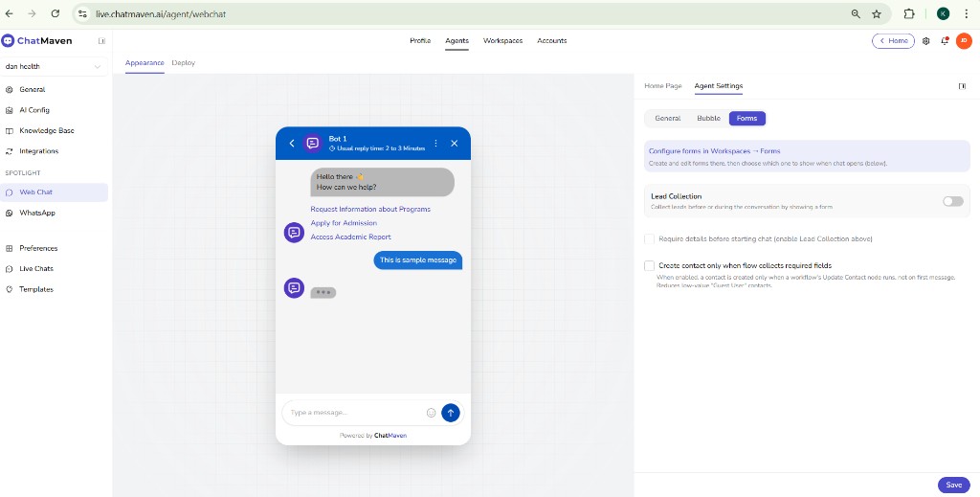Screen dimensions: 980x497
Task: Open browser extensions puzzle icon
Action: [909, 13]
